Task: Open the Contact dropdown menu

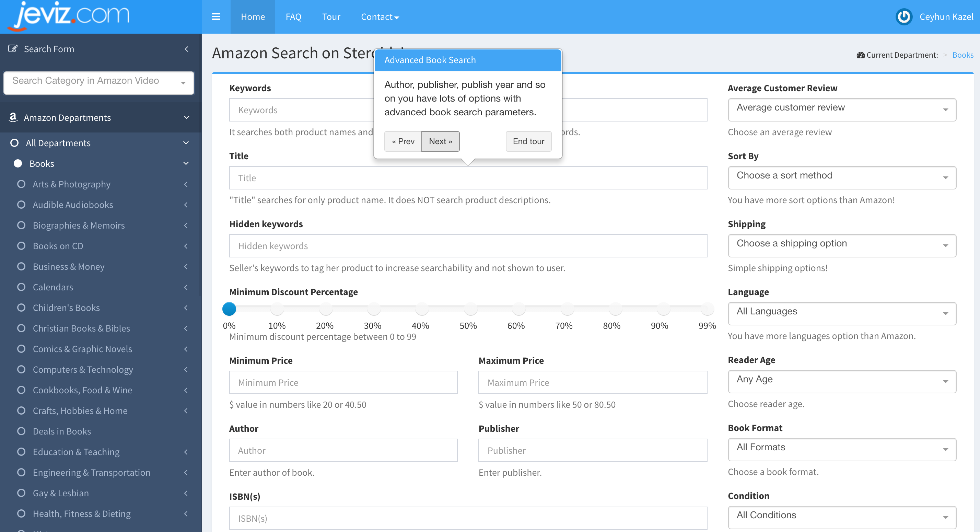Action: click(x=380, y=17)
